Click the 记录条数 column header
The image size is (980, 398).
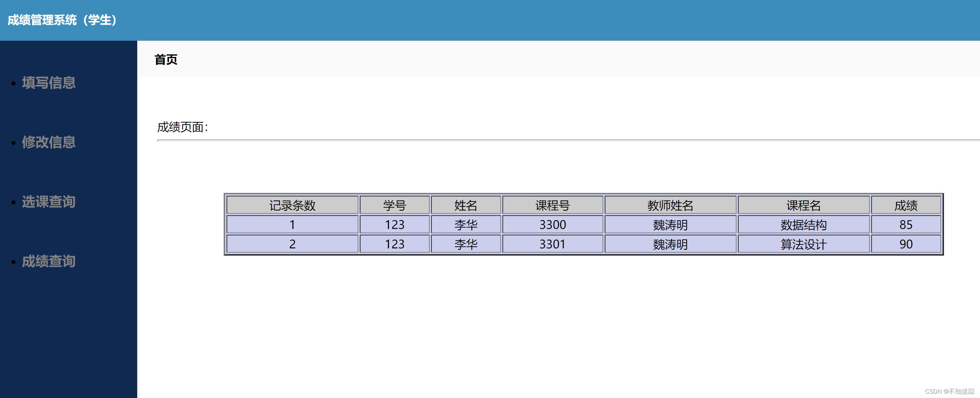(x=292, y=205)
